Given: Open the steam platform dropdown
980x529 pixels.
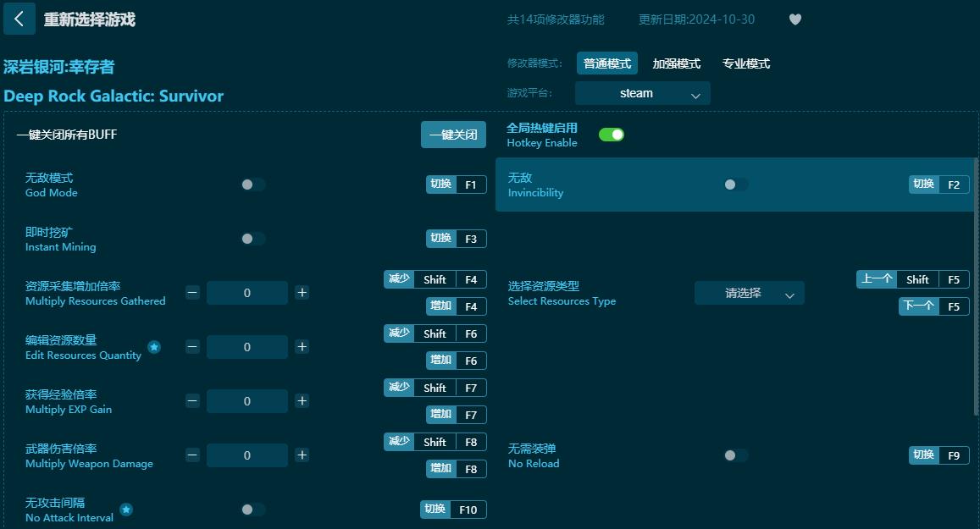Looking at the screenshot, I should (x=643, y=94).
